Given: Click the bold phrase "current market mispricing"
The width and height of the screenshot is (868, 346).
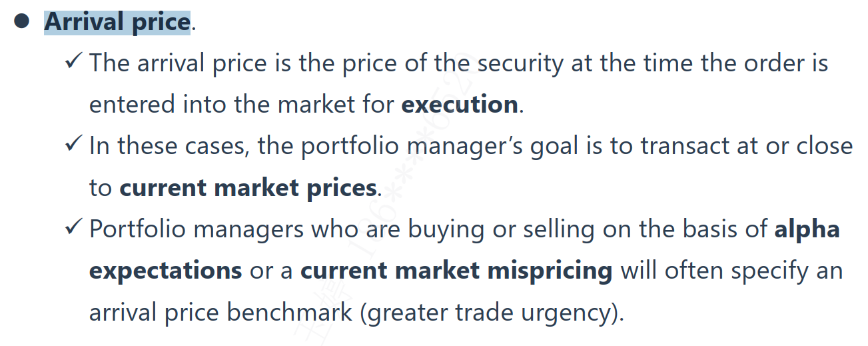Looking at the screenshot, I should click(x=456, y=271).
